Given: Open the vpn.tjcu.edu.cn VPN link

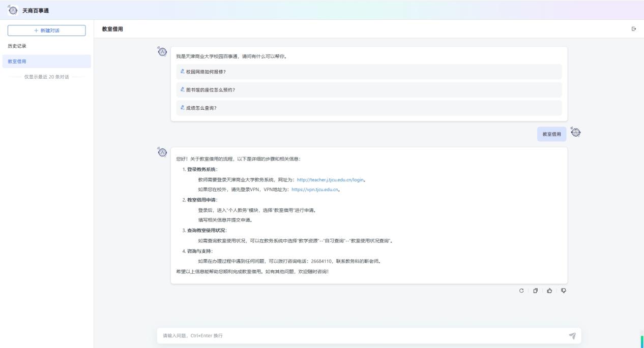Looking at the screenshot, I should 315,189.
